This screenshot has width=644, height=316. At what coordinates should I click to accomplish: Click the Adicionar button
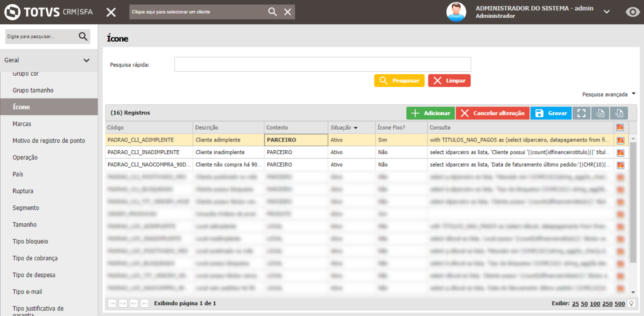click(431, 113)
